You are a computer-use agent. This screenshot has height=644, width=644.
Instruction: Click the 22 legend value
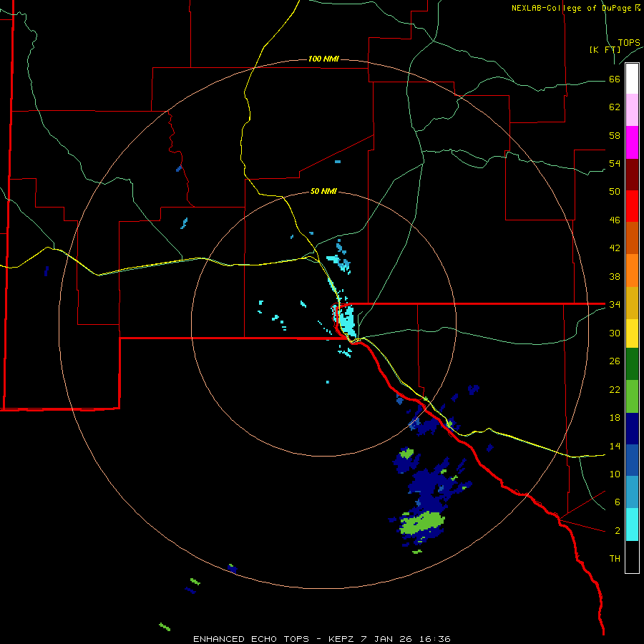click(615, 389)
